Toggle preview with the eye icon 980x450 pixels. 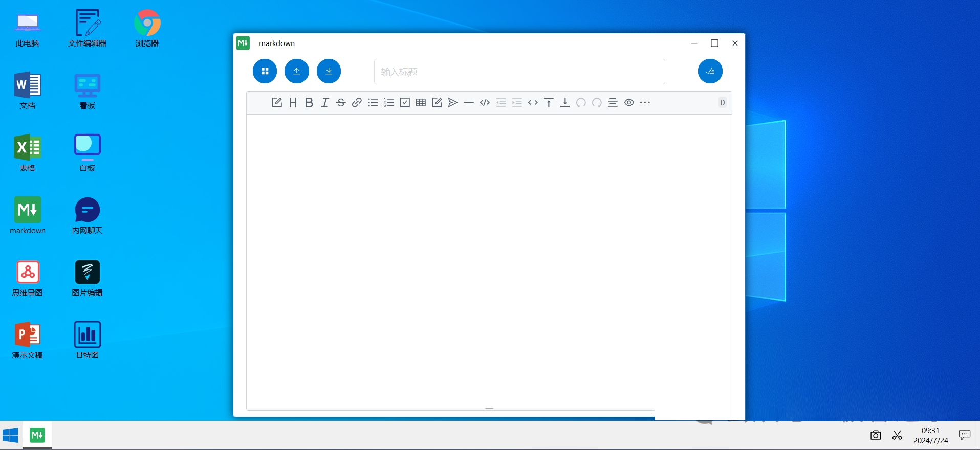click(629, 103)
